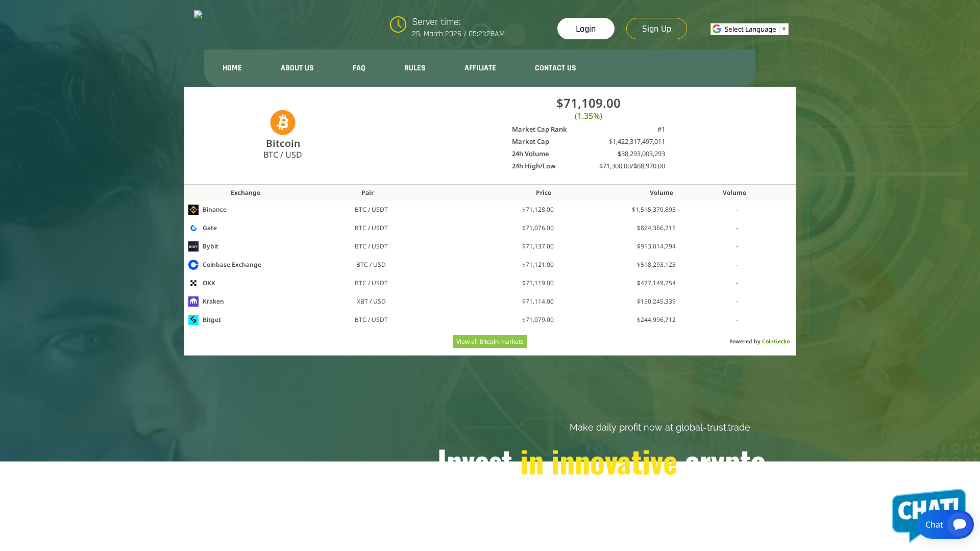Navigate to CONTACT US
Screen dimensions: 980x551
pos(555,68)
